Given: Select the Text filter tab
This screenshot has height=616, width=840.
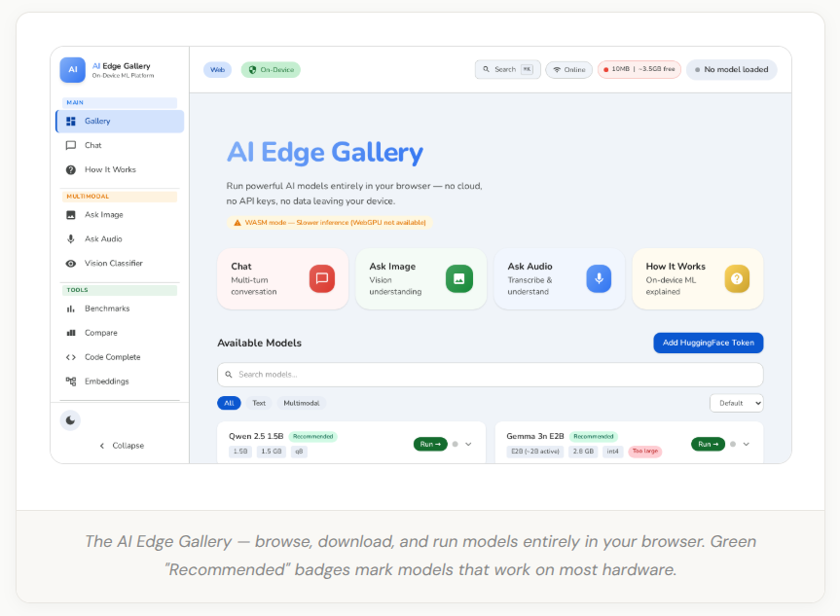Looking at the screenshot, I should pos(259,403).
